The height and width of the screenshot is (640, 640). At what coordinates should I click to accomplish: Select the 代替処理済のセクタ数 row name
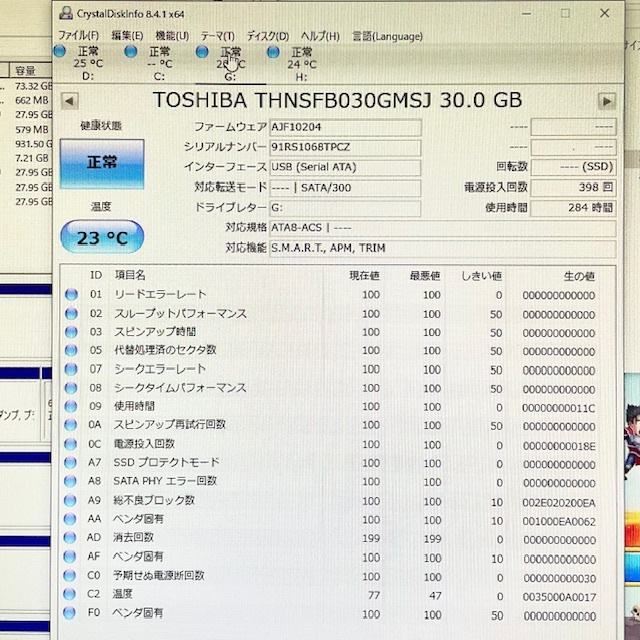pyautogui.click(x=165, y=350)
